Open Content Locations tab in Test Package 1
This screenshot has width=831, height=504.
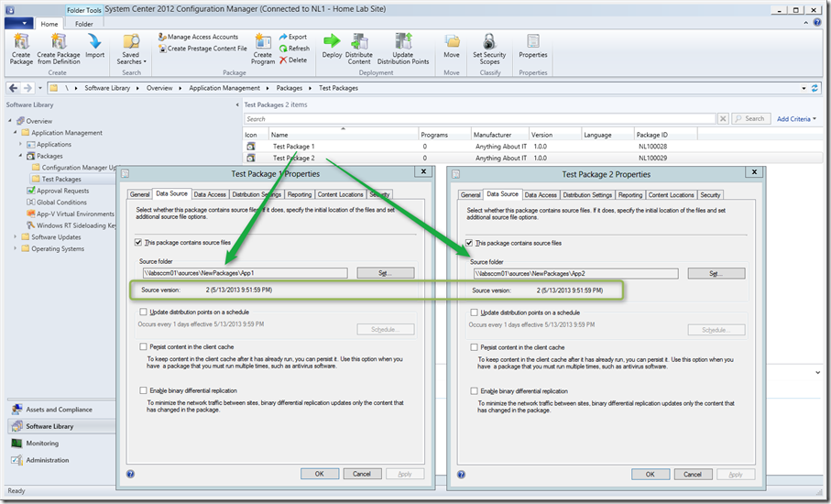pyautogui.click(x=341, y=194)
